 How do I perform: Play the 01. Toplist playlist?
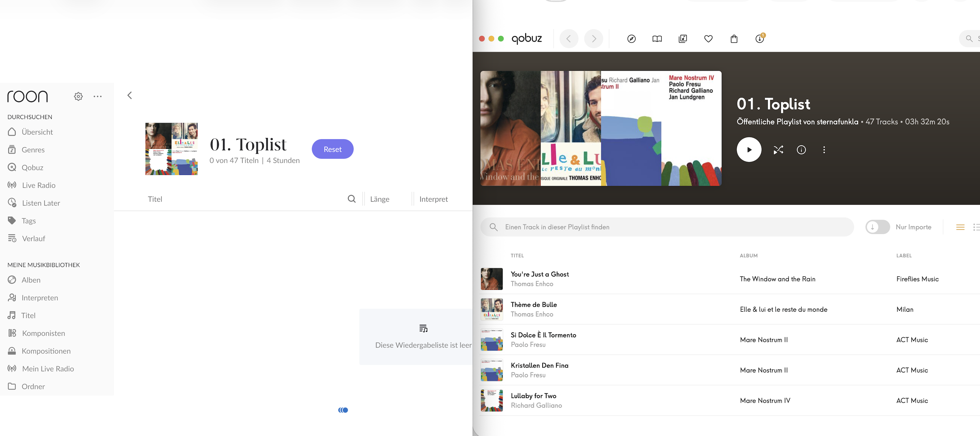point(749,150)
